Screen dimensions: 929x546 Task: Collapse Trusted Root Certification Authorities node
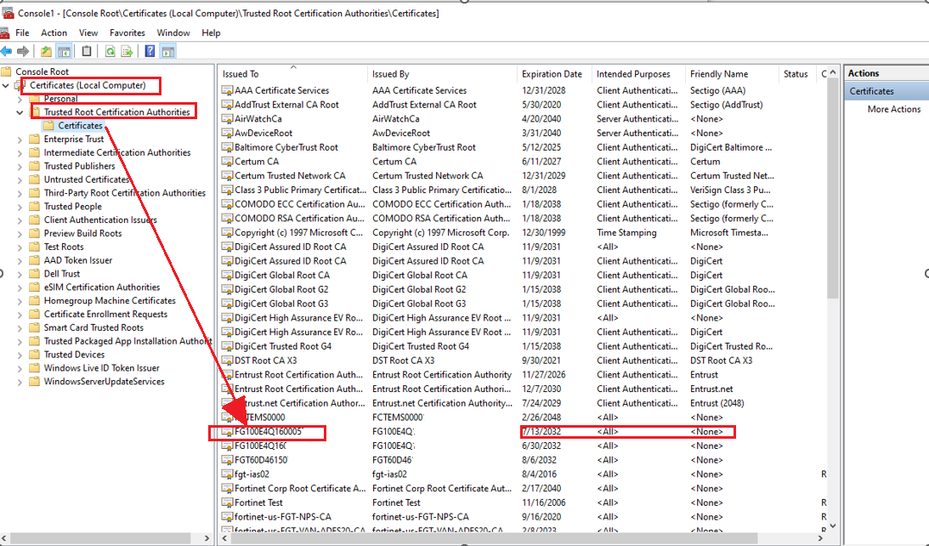click(21, 113)
